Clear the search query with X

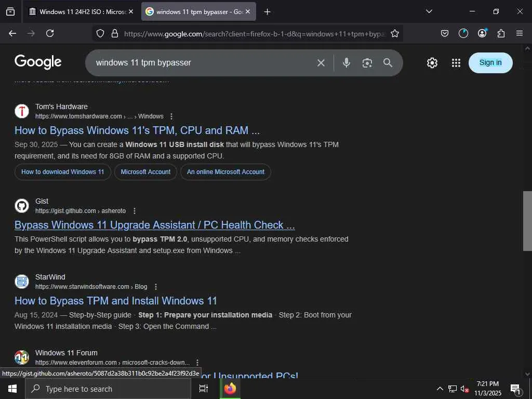(x=321, y=63)
